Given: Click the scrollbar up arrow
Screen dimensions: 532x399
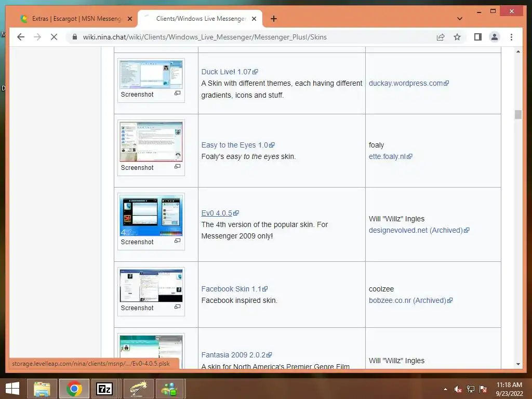Looking at the screenshot, I should pyautogui.click(x=518, y=51).
